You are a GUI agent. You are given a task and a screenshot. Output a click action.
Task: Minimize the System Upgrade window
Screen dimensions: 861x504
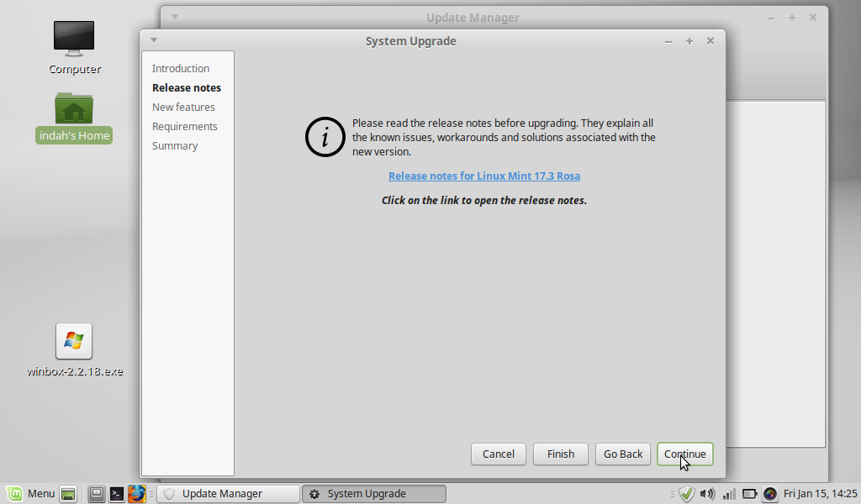click(668, 42)
